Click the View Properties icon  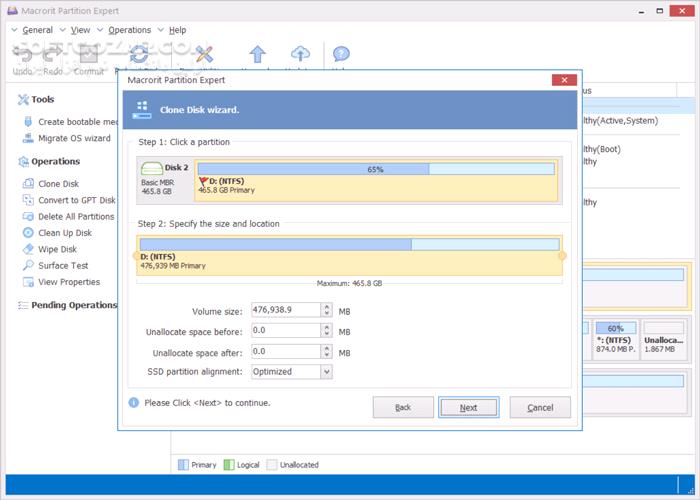tap(28, 282)
